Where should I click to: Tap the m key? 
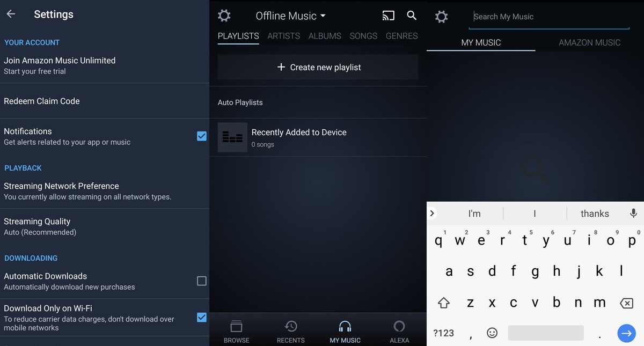[599, 303]
